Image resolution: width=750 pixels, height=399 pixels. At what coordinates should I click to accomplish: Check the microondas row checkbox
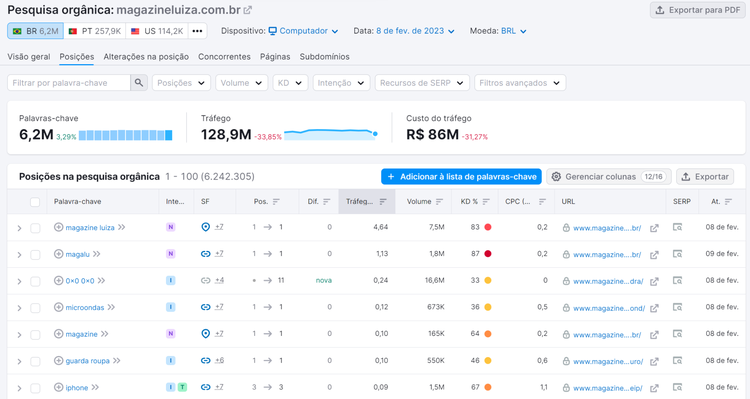click(x=35, y=308)
